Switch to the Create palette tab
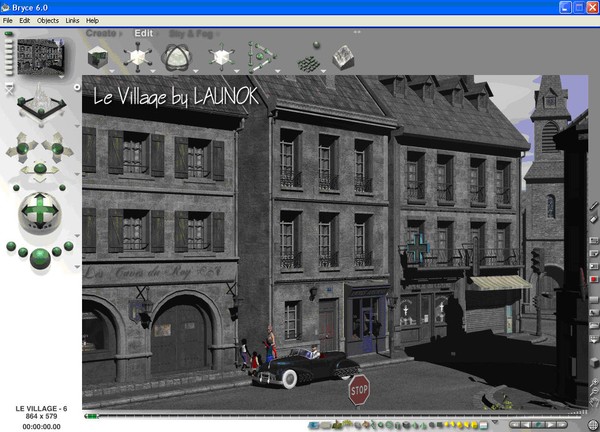 (x=101, y=33)
